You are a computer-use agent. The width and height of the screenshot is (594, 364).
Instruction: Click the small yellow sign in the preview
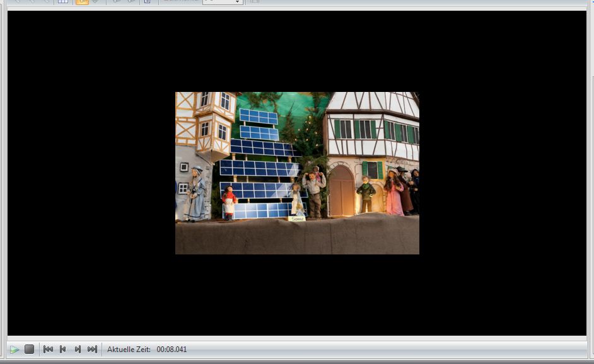296,219
